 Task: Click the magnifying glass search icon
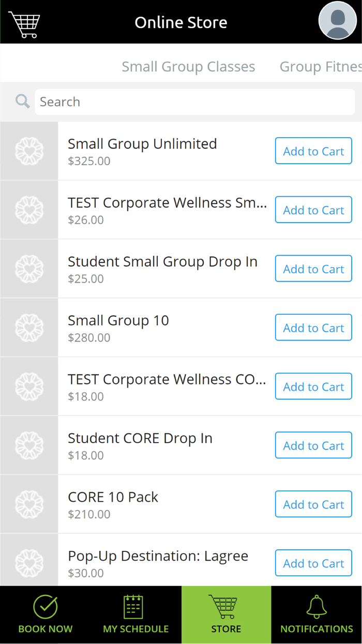coord(22,101)
